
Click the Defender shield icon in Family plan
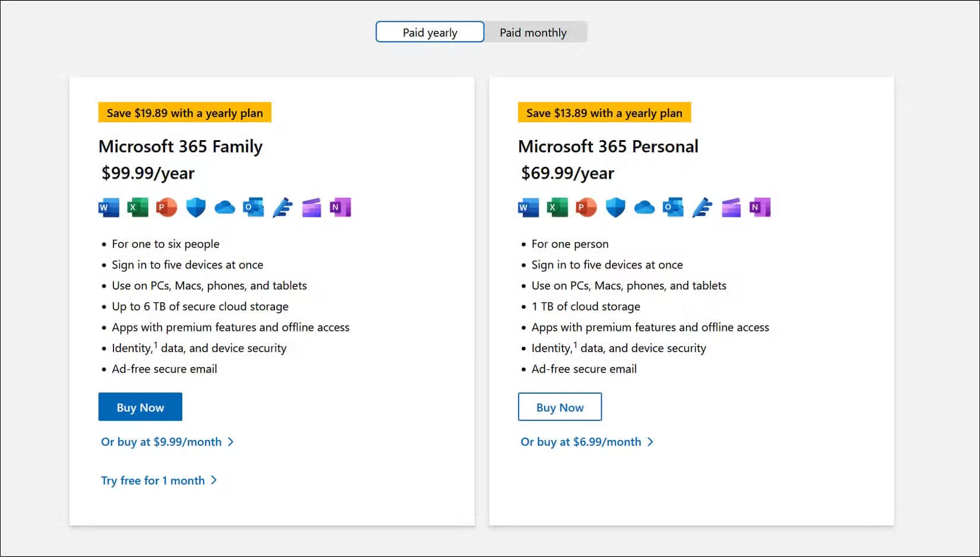(196, 207)
